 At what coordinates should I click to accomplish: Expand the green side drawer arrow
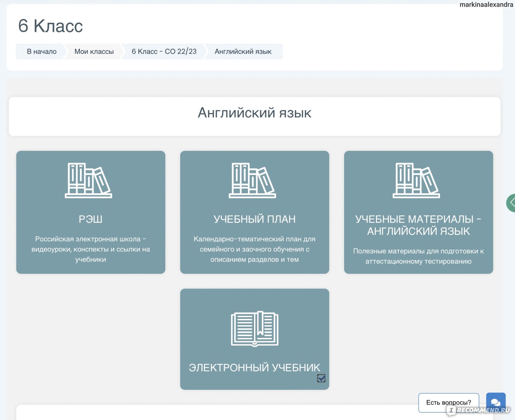[511, 203]
